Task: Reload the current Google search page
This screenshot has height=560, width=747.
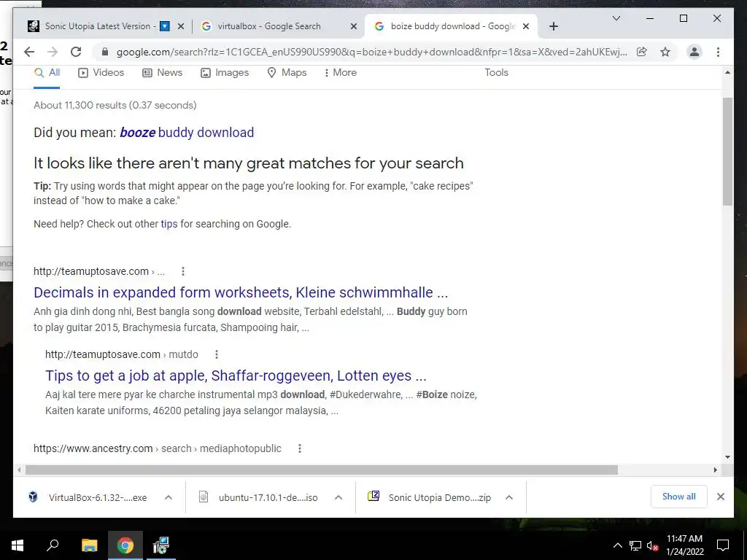Action: [x=76, y=52]
